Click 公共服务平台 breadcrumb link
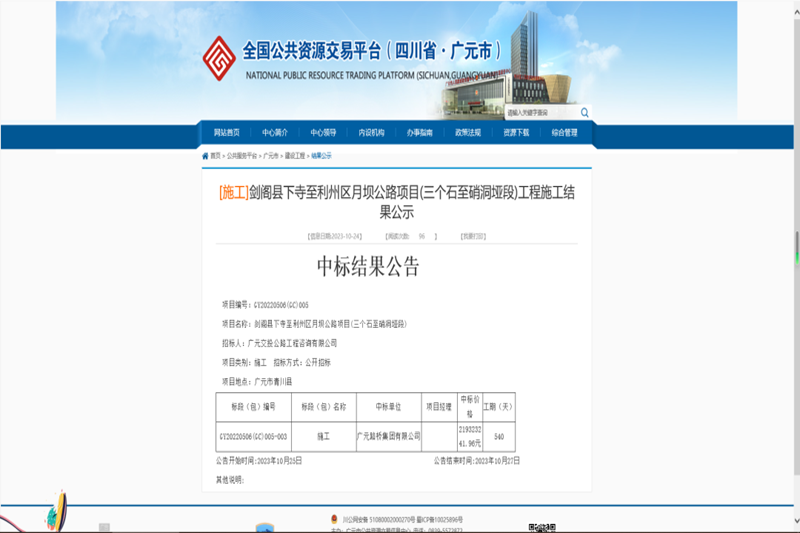This screenshot has width=800, height=533. (x=241, y=156)
